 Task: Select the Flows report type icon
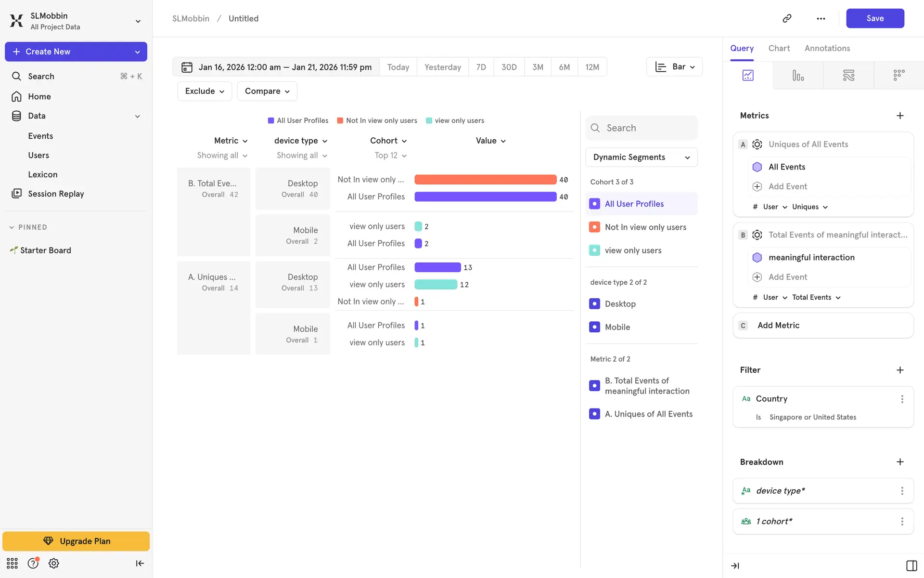[x=848, y=75]
